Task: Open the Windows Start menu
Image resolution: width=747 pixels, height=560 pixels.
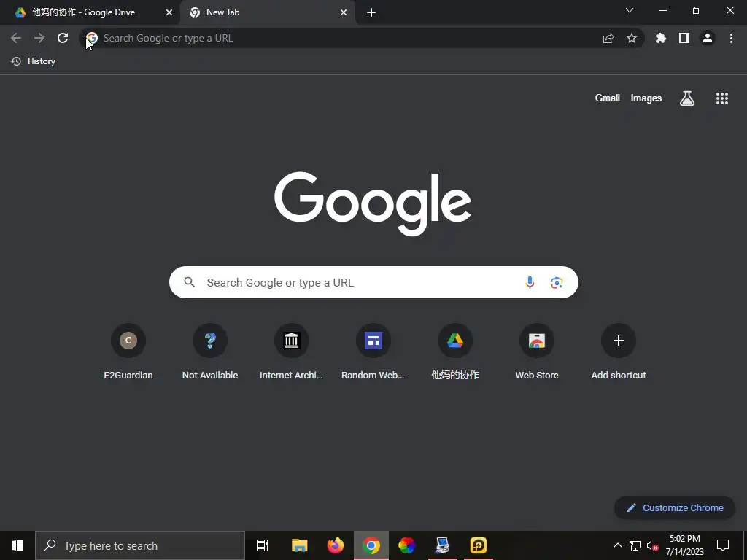Action: click(18, 545)
